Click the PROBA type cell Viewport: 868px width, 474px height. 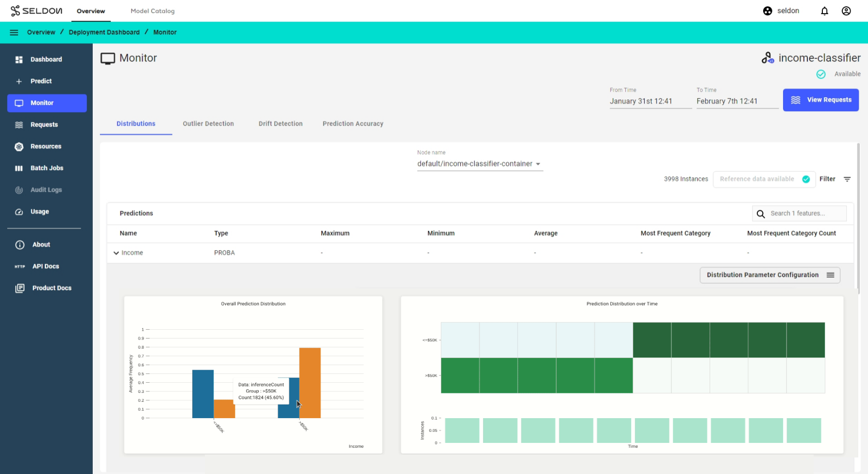click(224, 253)
